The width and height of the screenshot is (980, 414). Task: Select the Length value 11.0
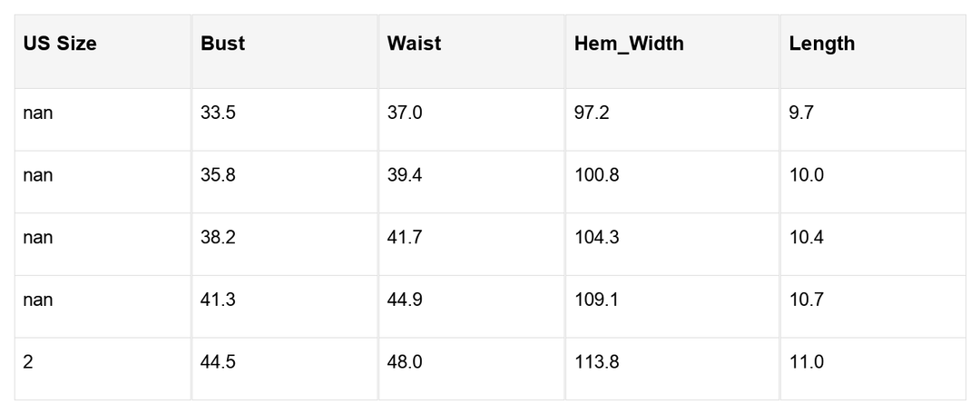click(x=806, y=362)
